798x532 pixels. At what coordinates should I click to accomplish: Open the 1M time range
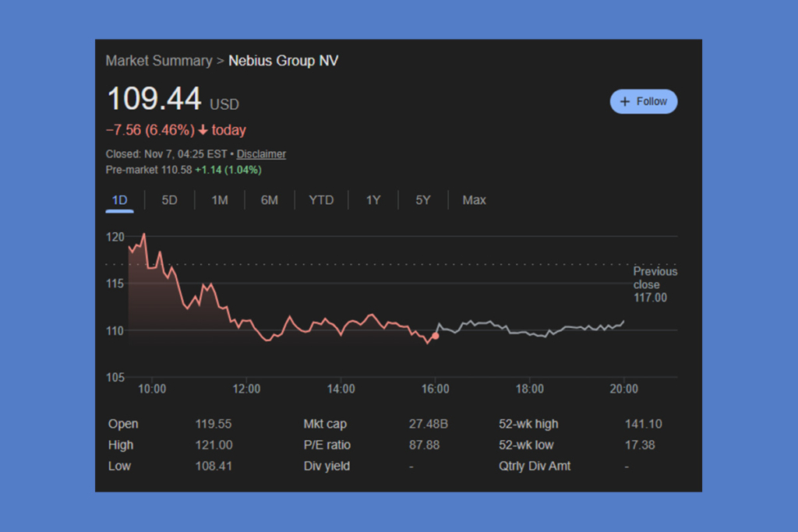pyautogui.click(x=219, y=200)
